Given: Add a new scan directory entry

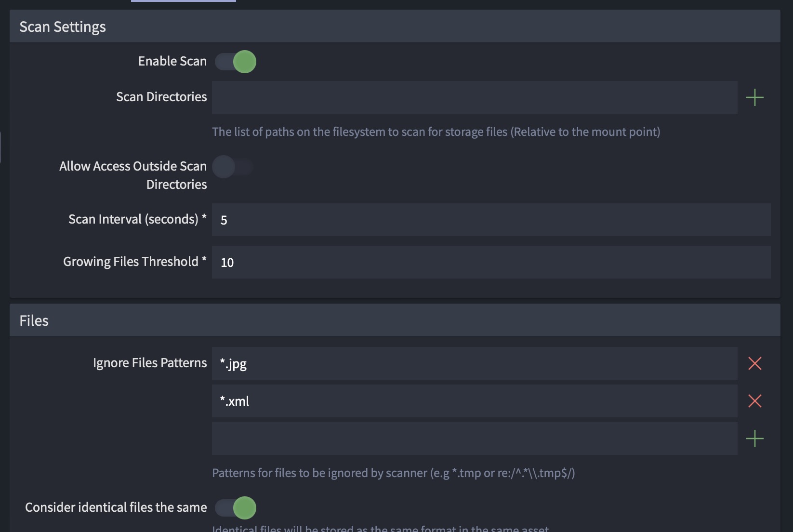Looking at the screenshot, I should 754,97.
